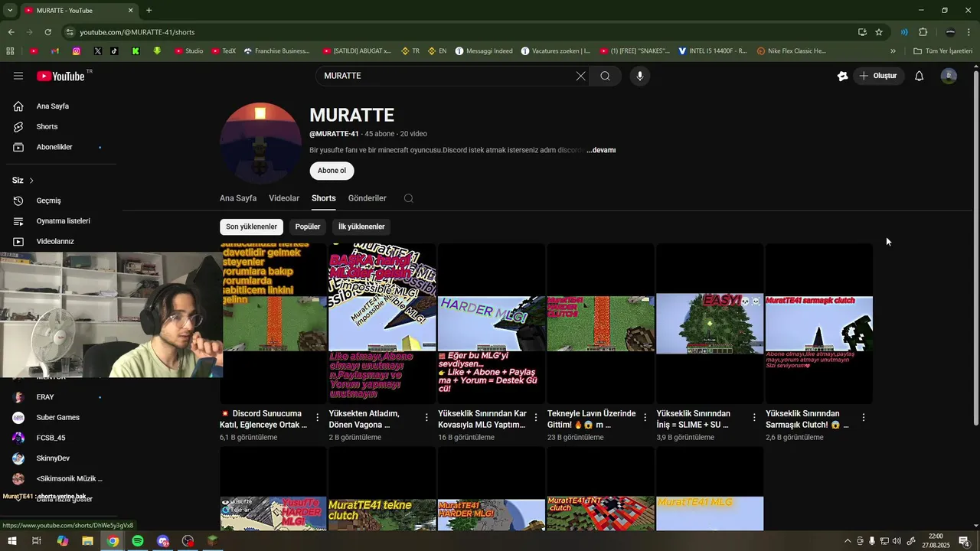Select the Popüler filter chip
Screen dimensions: 980x551
tap(308, 227)
